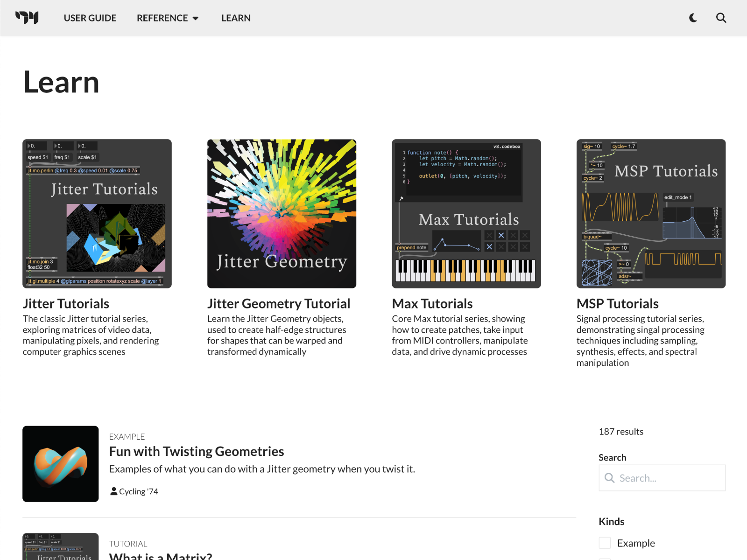Screen dimensions: 747x560
Task: Enable the Example kind checkbox
Action: [605, 543]
